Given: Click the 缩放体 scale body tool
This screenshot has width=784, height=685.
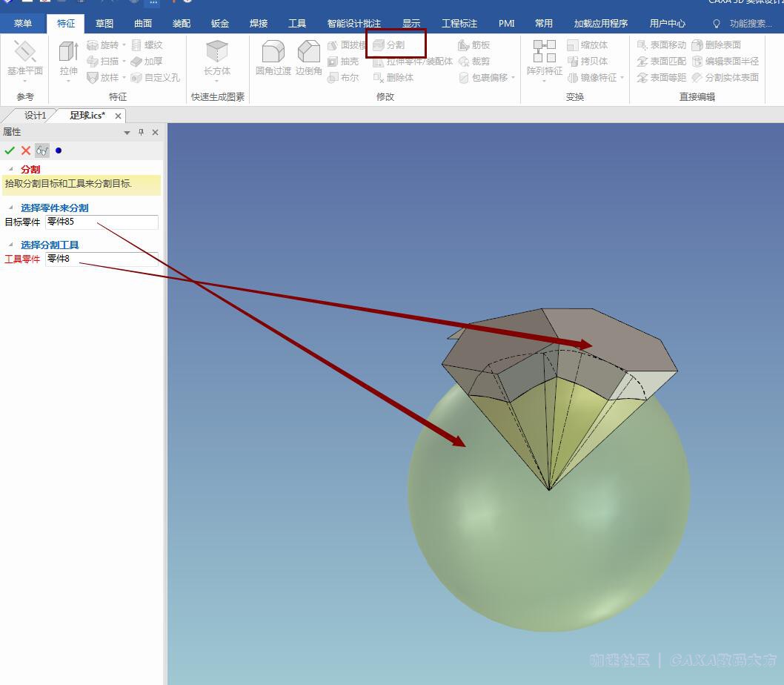Looking at the screenshot, I should click(x=588, y=45).
